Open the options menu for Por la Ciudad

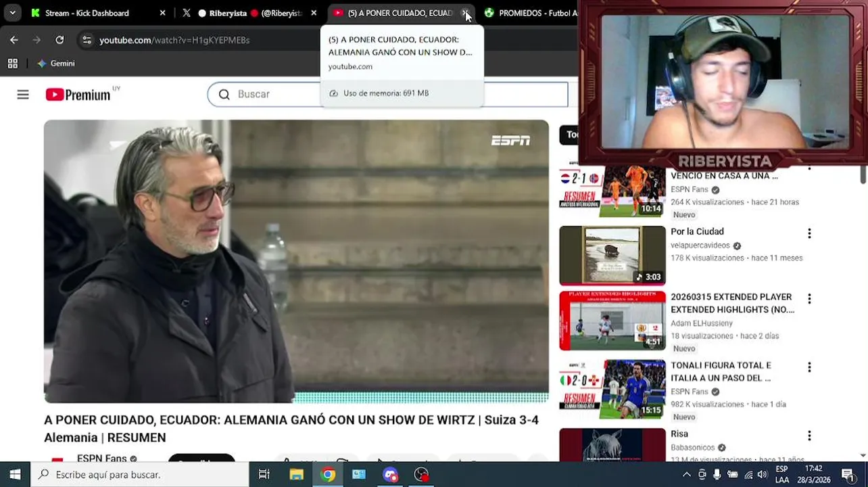tap(809, 233)
